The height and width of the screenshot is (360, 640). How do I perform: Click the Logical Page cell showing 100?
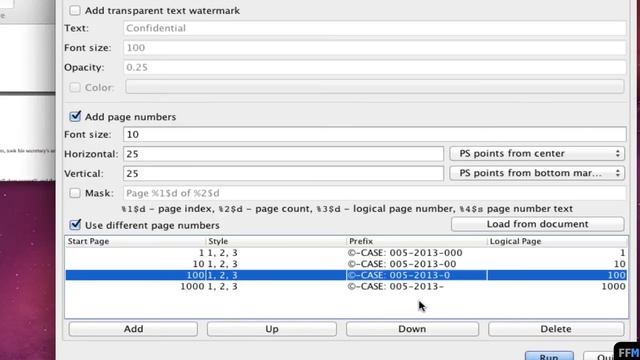click(558, 275)
